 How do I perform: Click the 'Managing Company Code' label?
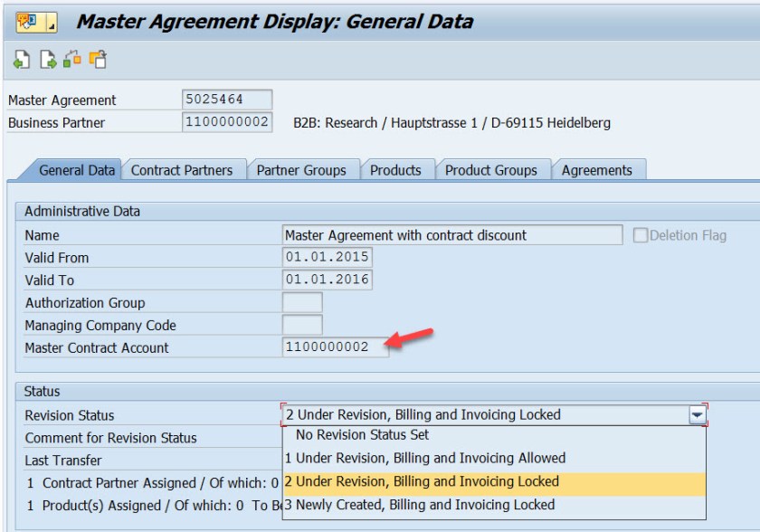(100, 326)
